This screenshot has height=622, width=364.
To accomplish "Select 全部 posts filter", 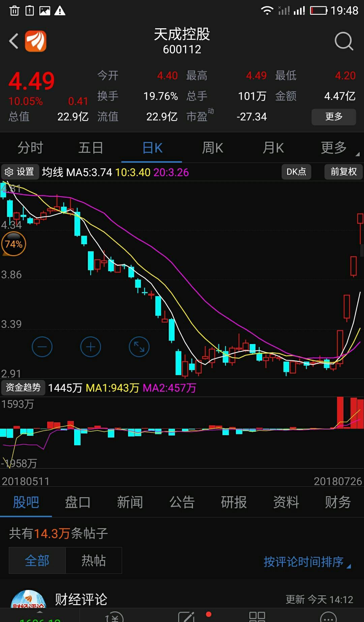I will [37, 561].
